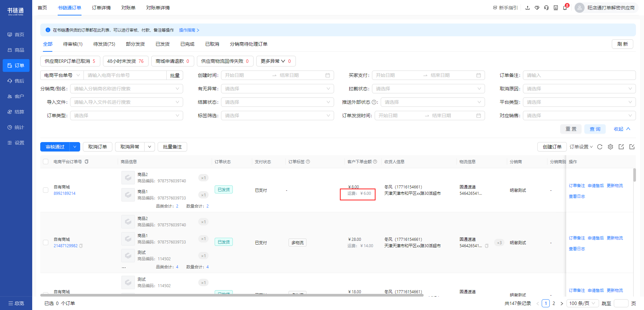Open 新手指引 guide
Viewport: 644px width, 310px height.
pos(505,8)
